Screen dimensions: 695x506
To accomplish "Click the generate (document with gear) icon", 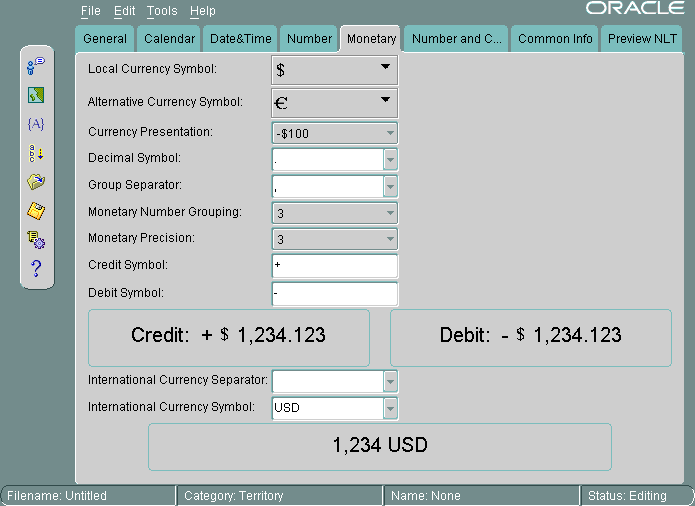I will pos(36,239).
